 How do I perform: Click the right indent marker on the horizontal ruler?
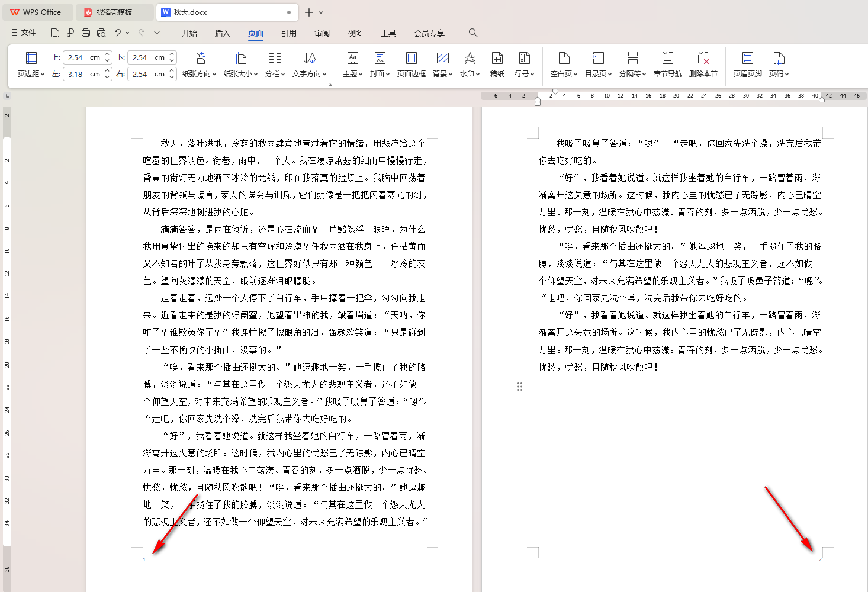click(822, 99)
